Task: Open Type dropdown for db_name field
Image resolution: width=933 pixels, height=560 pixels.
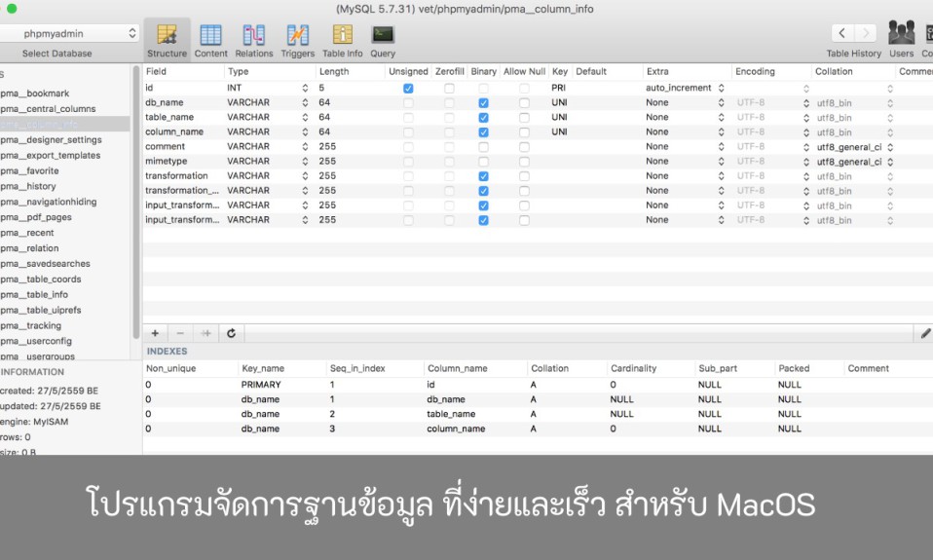Action: click(305, 102)
